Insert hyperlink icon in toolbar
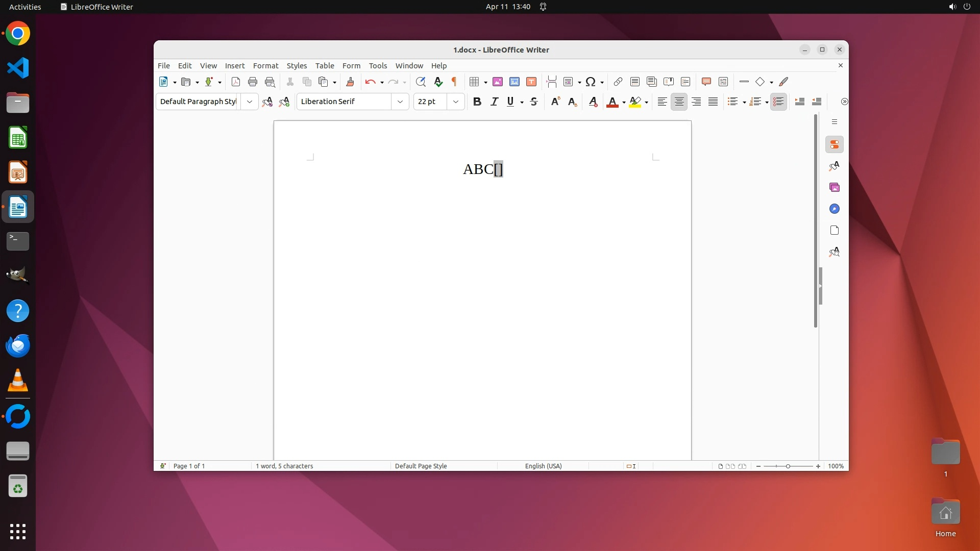The image size is (980, 551). (618, 82)
